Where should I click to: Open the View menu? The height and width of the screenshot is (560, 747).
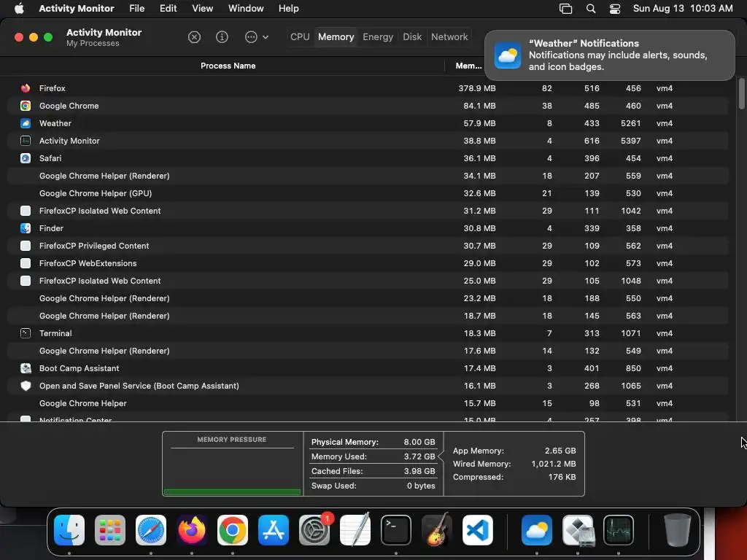point(203,9)
